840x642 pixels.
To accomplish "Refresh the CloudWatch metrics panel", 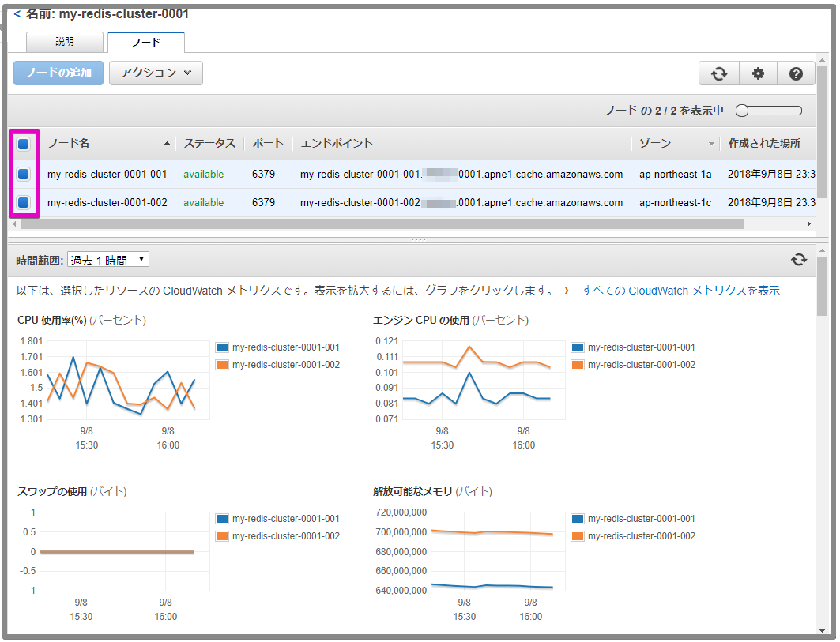I will click(799, 260).
